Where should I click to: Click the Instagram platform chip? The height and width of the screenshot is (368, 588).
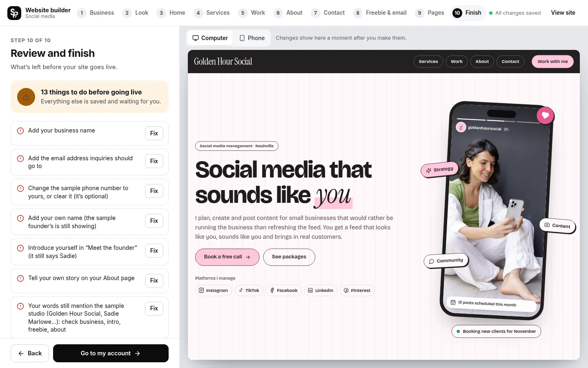coord(214,291)
